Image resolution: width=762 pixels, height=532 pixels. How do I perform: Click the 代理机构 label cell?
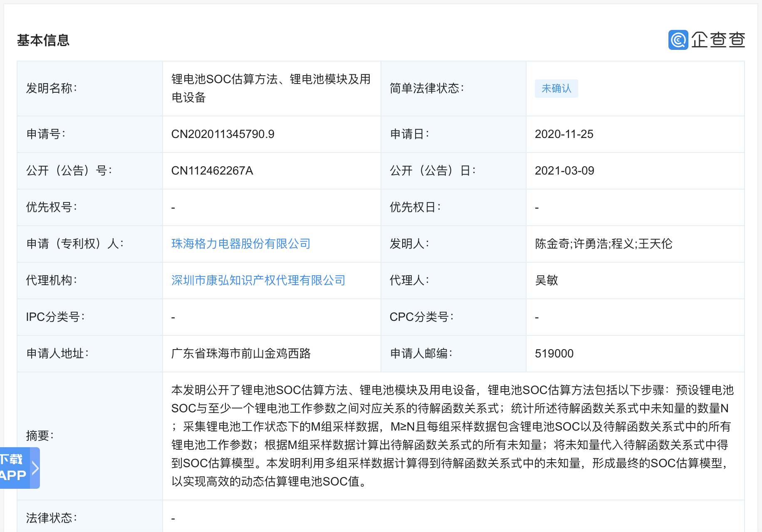click(90, 281)
